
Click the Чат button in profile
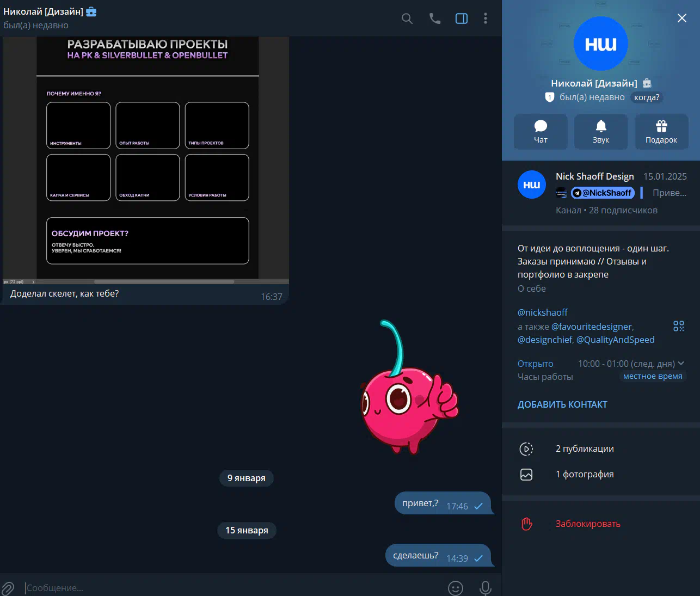[x=541, y=132]
